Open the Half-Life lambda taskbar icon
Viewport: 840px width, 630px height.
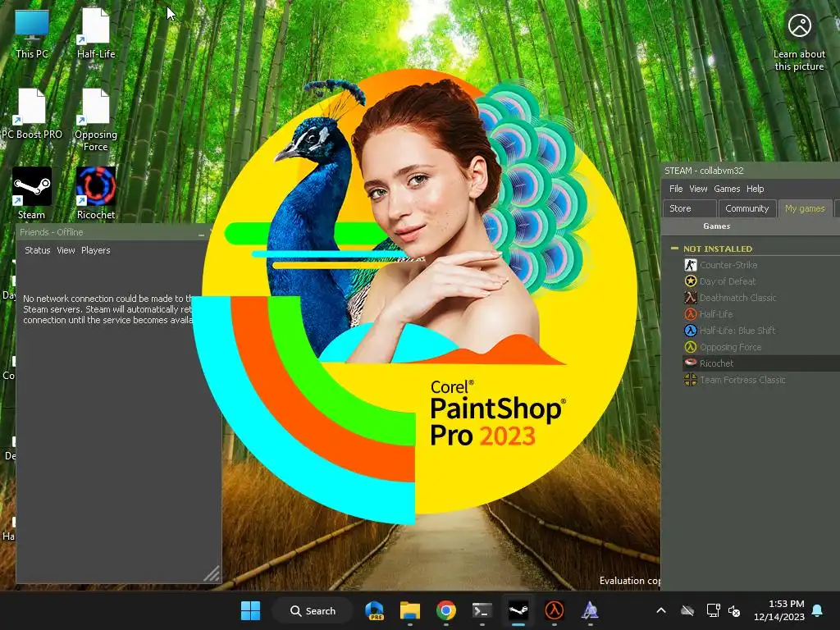[x=554, y=610]
